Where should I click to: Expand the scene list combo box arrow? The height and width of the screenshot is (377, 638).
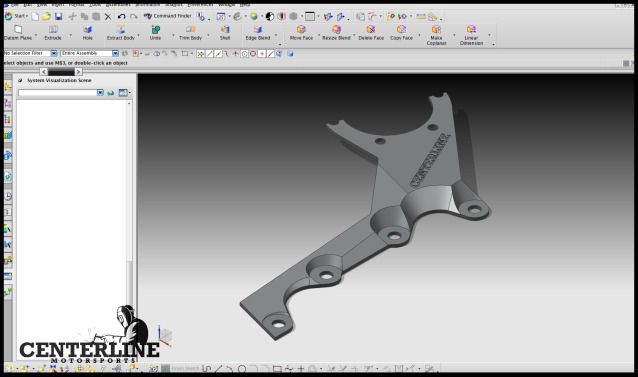pyautogui.click(x=100, y=93)
